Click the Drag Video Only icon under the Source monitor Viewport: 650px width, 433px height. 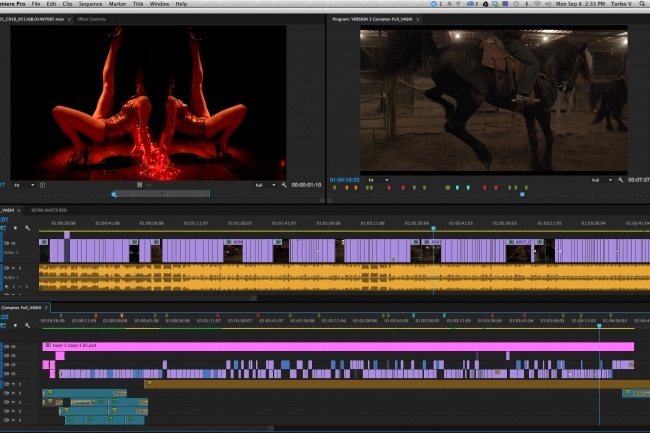[140, 185]
